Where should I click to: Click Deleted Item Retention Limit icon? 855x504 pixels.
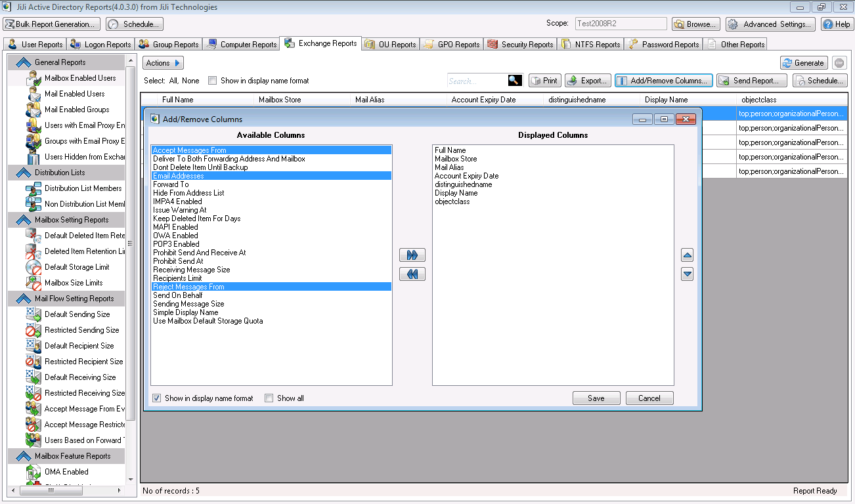pos(34,251)
